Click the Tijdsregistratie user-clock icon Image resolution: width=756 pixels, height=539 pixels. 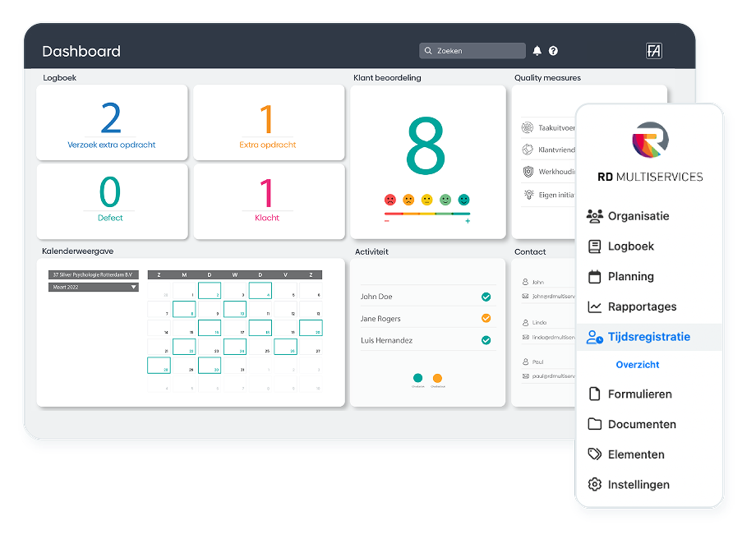click(594, 337)
